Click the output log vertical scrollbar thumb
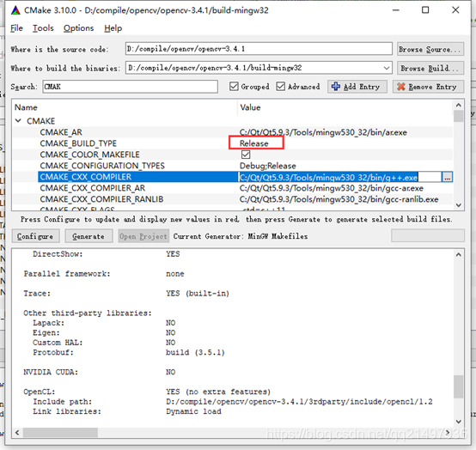Image resolution: width=476 pixels, height=450 pixels. pyautogui.click(x=459, y=386)
